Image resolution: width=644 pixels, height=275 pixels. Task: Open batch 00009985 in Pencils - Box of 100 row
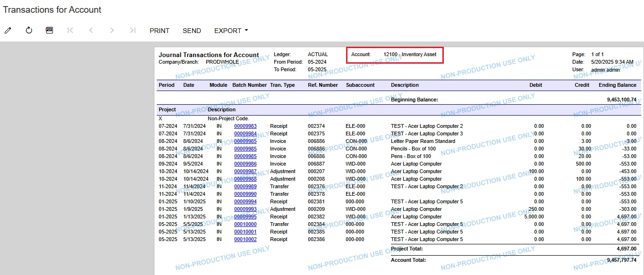246,149
